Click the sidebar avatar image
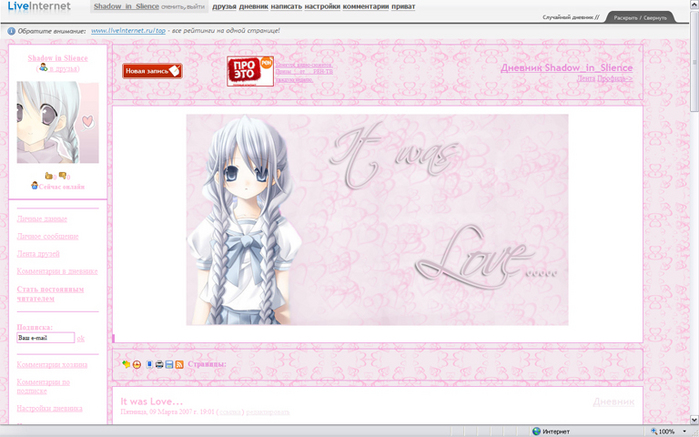Screen dimensions: 699x437 coord(58,122)
